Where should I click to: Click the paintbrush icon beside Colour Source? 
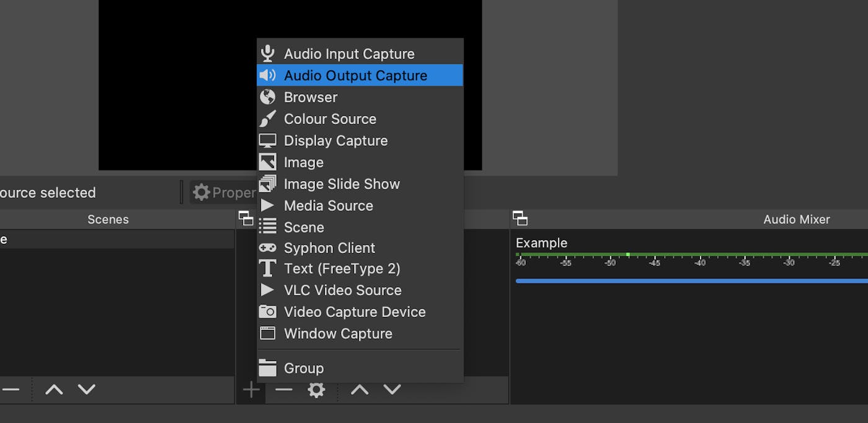(267, 119)
